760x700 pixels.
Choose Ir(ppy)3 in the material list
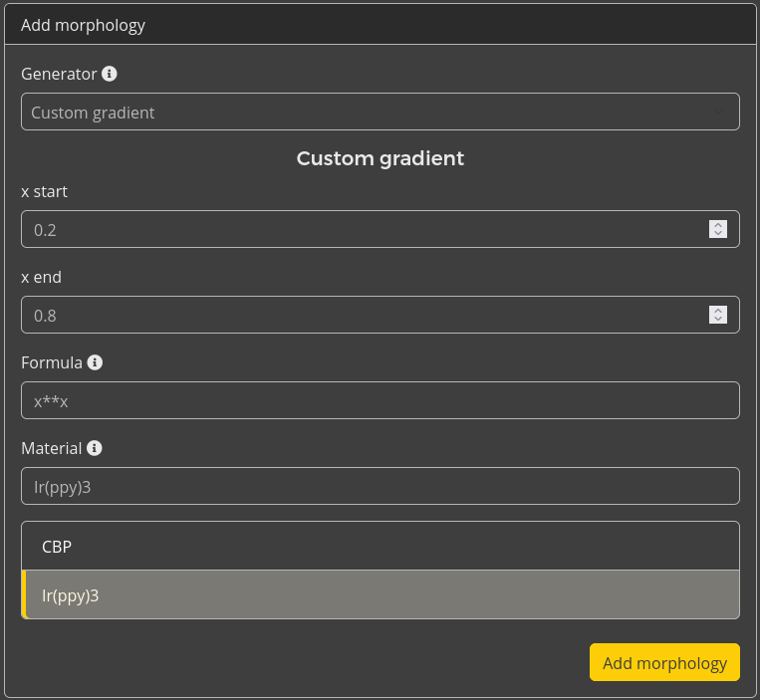pos(380,595)
